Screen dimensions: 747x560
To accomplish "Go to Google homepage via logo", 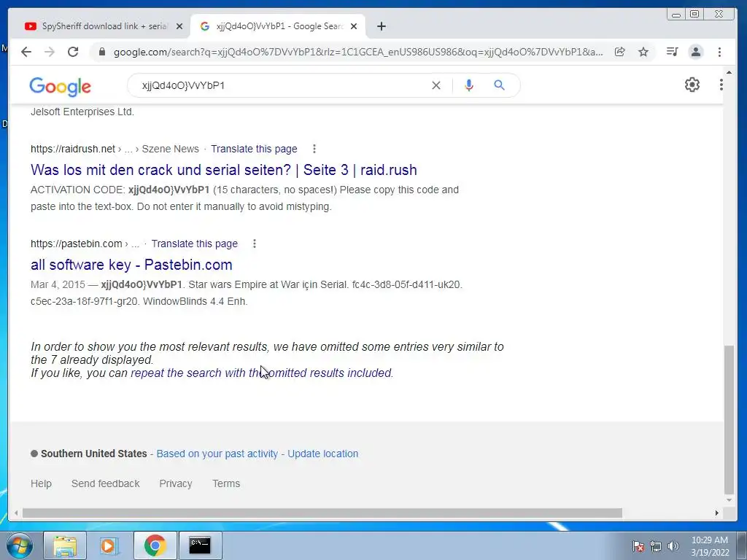I will coord(60,86).
